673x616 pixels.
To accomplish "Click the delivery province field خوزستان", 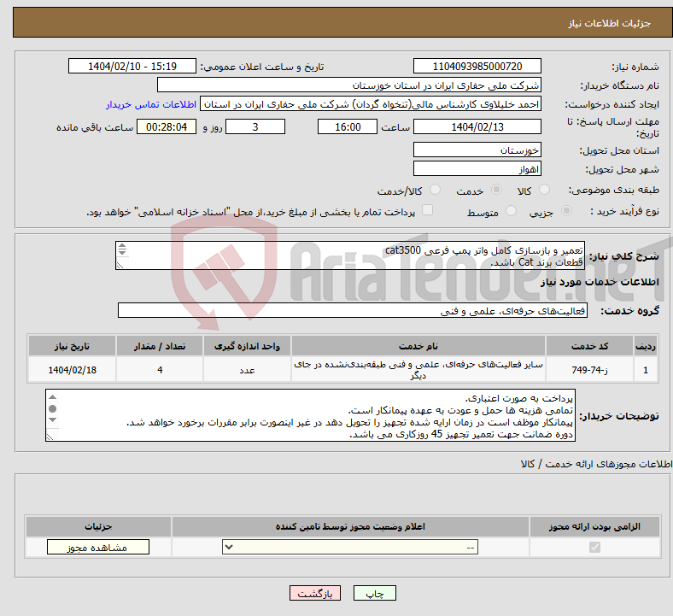I will pyautogui.click(x=477, y=150).
